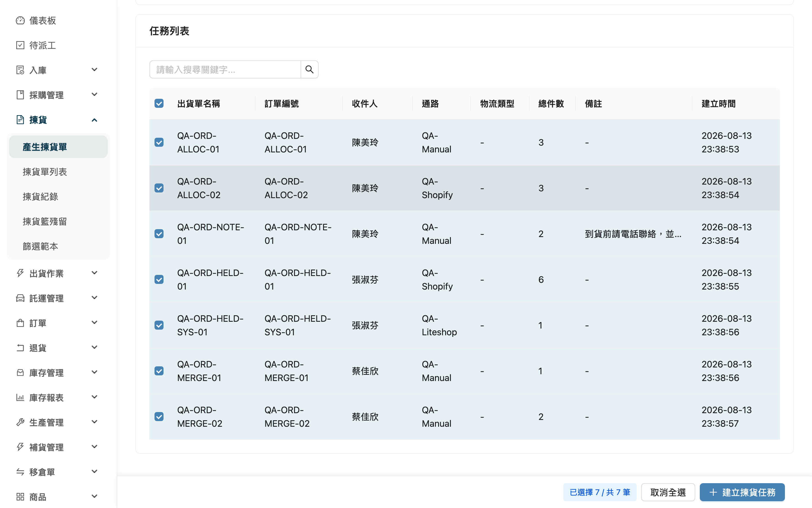Open the 揀貨單列表 submenu item
This screenshot has width=812, height=508.
(x=58, y=172)
